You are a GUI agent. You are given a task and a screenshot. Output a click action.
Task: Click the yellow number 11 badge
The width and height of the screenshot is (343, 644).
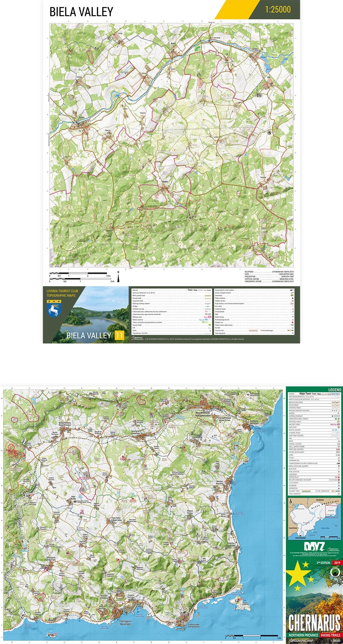119,336
